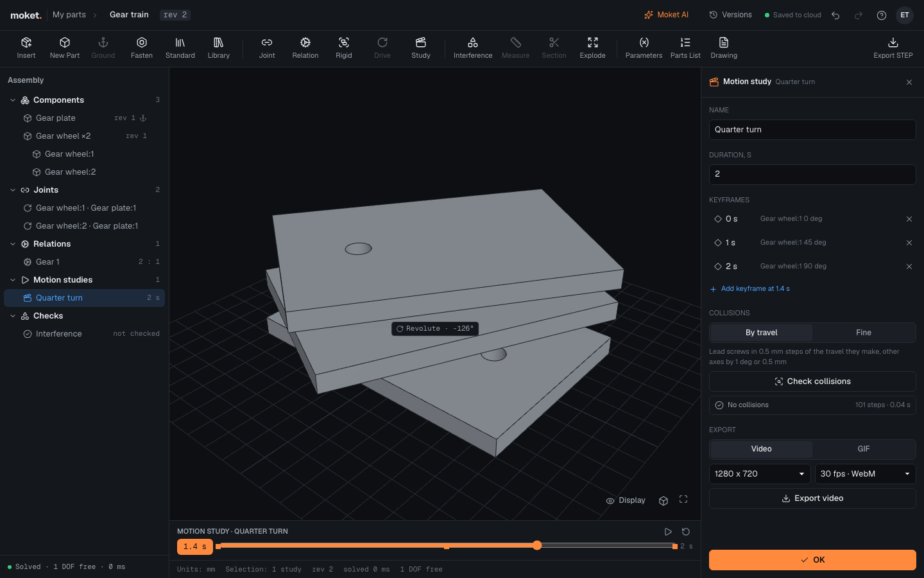Select the Rigid tool
Viewport: 924px width, 578px height.
click(x=344, y=48)
